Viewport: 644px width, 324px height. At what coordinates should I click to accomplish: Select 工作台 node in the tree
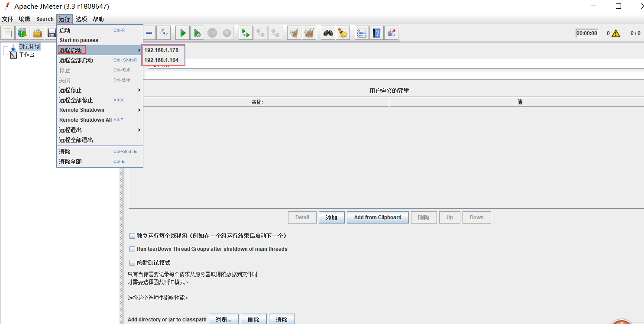coord(26,55)
